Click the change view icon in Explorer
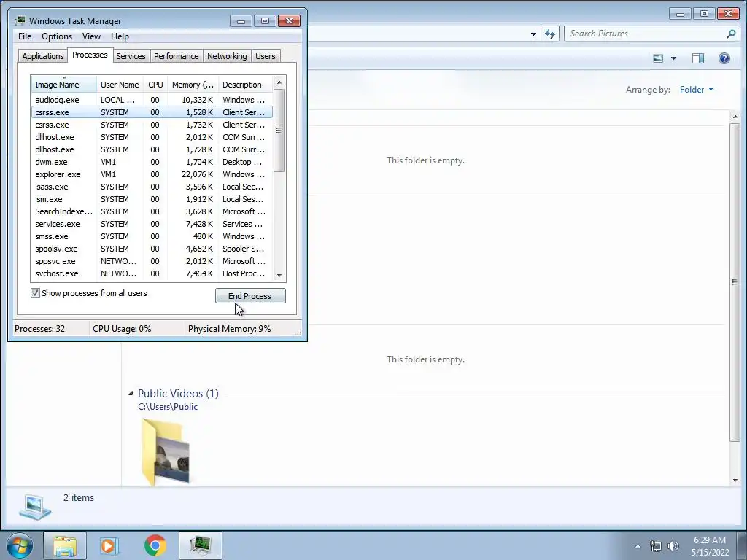The width and height of the screenshot is (747, 560). click(x=658, y=58)
